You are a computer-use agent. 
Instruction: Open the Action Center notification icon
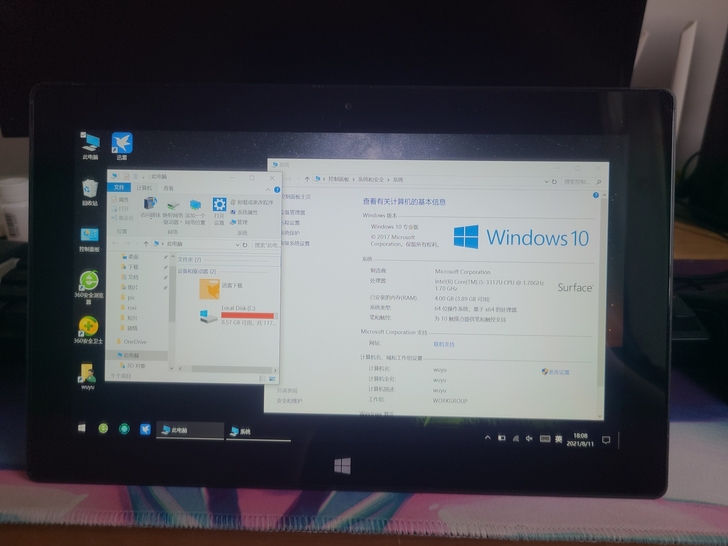[606, 440]
